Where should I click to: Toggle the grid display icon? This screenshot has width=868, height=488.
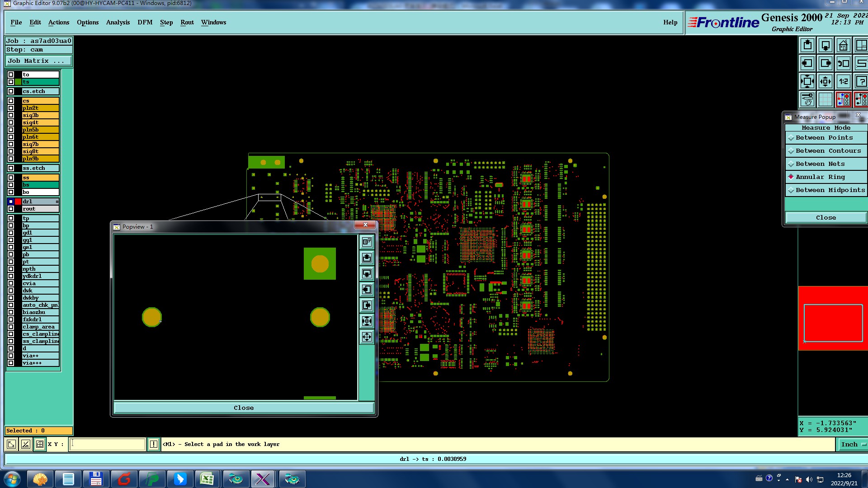coord(825,99)
